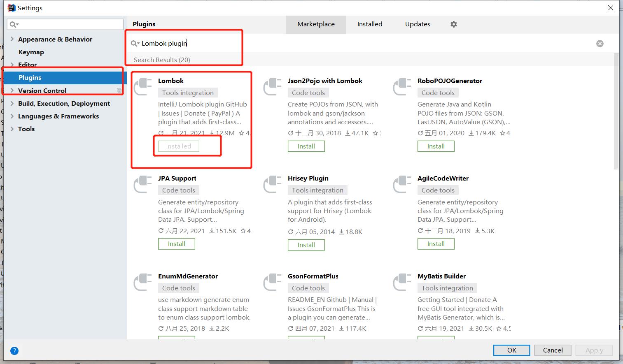Viewport: 623px width, 364px height.
Task: Click the JPA Support plugin icon
Action: pyautogui.click(x=143, y=184)
